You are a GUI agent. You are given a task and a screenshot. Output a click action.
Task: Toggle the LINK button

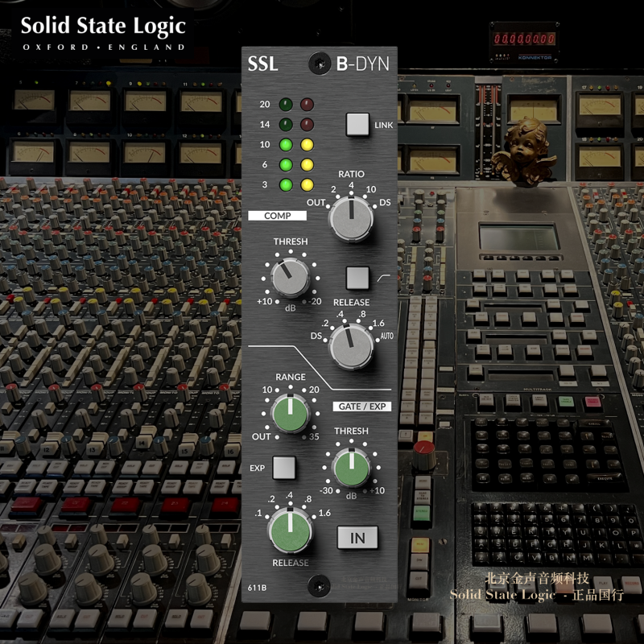click(x=357, y=125)
